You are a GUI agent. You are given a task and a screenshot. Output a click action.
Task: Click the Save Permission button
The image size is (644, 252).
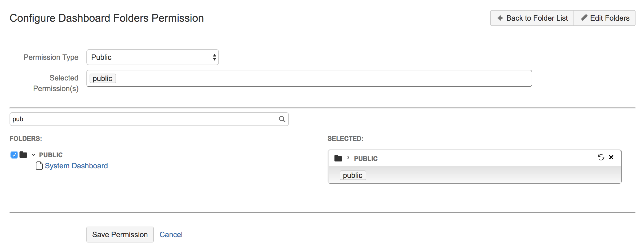(120, 235)
